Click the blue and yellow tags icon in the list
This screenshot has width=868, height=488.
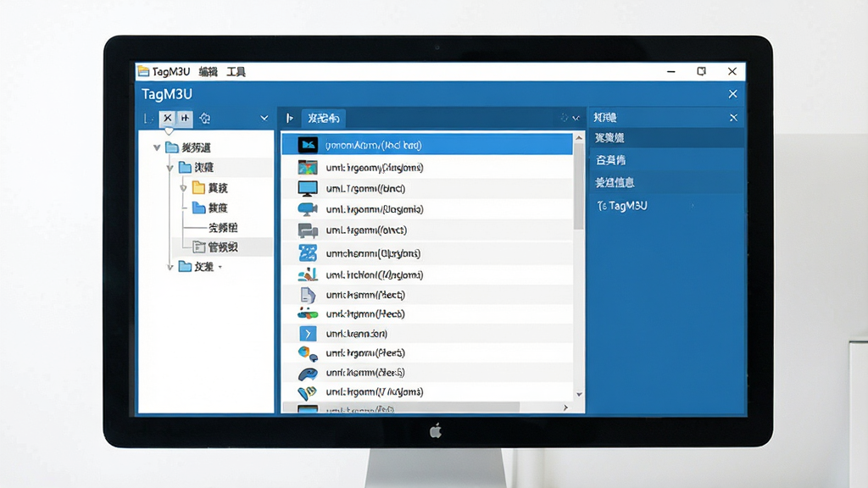(x=308, y=392)
